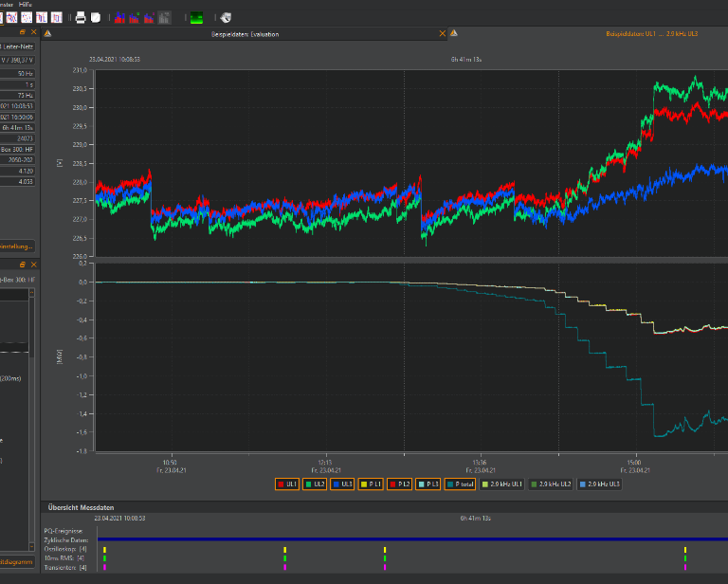Screen dimensions: 728x584
Task: Click the orange 'itdiagramm' button at bottom left
Action: [x=17, y=561]
